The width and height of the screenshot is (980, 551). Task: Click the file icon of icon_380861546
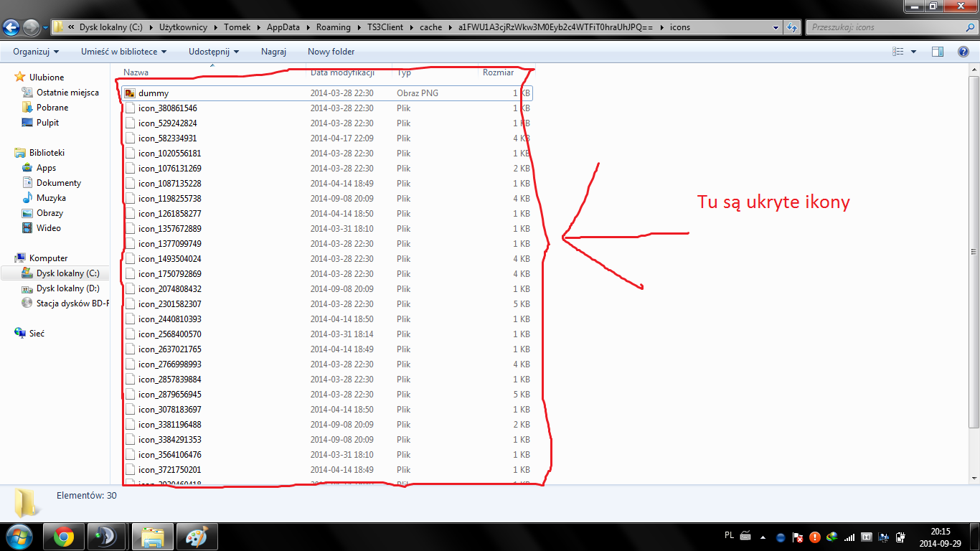[130, 108]
